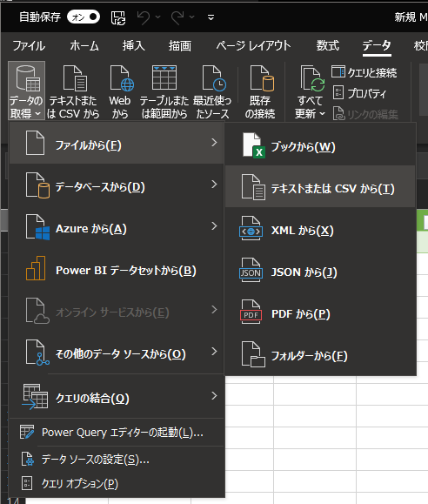Click the redo arrow icon

point(177,17)
